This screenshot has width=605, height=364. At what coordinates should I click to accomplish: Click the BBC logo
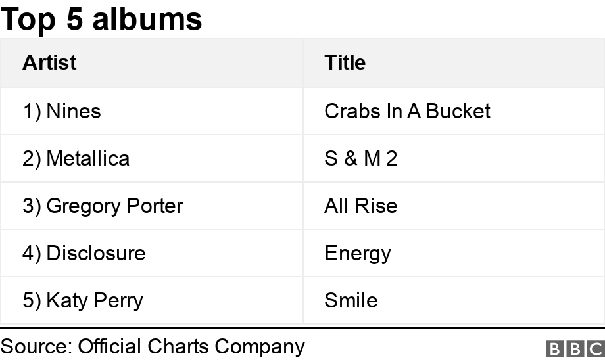pyautogui.click(x=575, y=349)
